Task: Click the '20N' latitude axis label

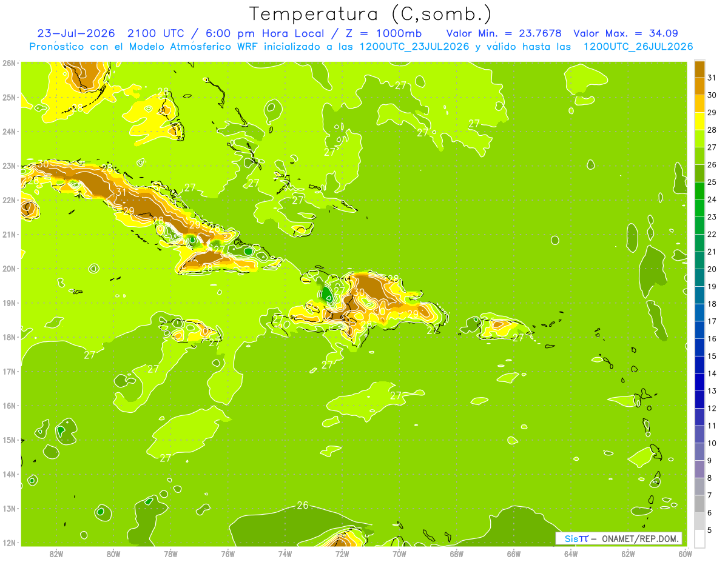Action: coord(9,269)
